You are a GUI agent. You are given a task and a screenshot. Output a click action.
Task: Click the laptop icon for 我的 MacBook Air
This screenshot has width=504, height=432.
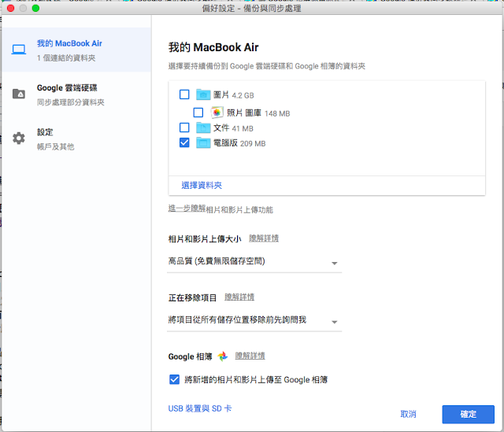[19, 50]
